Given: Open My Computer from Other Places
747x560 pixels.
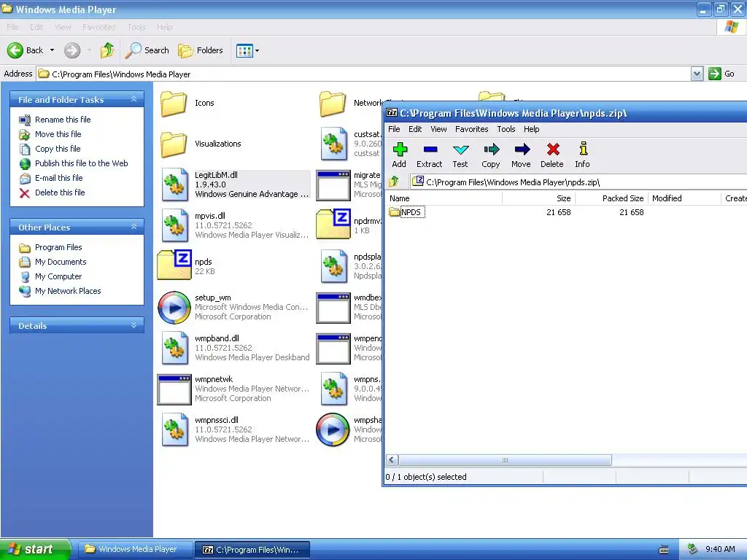Looking at the screenshot, I should 58,276.
